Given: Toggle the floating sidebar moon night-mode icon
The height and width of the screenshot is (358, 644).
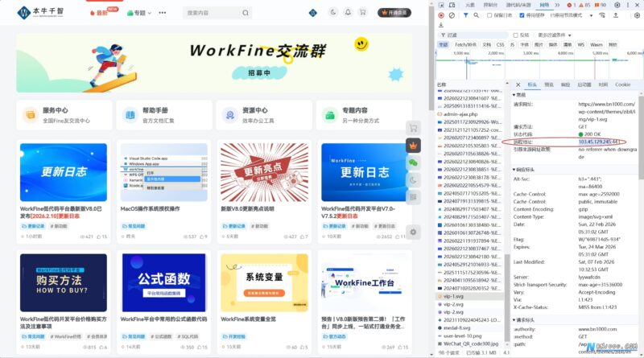Looking at the screenshot, I should 413,180.
